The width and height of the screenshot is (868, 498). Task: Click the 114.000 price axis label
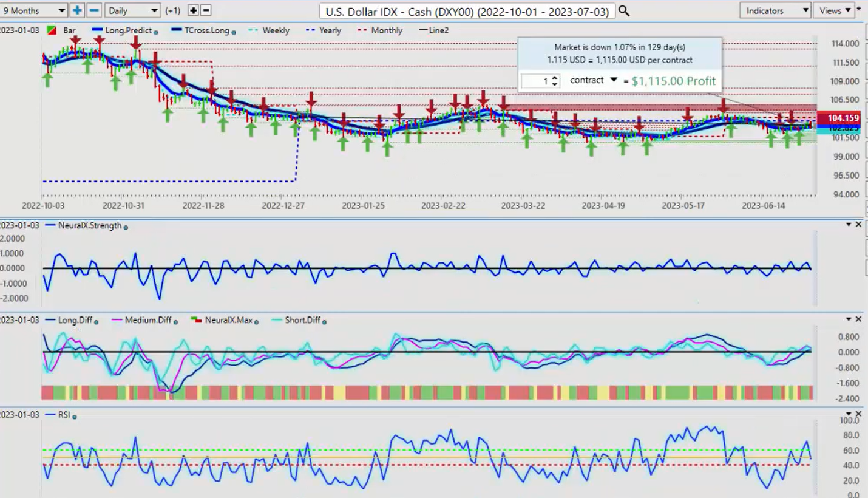(844, 44)
